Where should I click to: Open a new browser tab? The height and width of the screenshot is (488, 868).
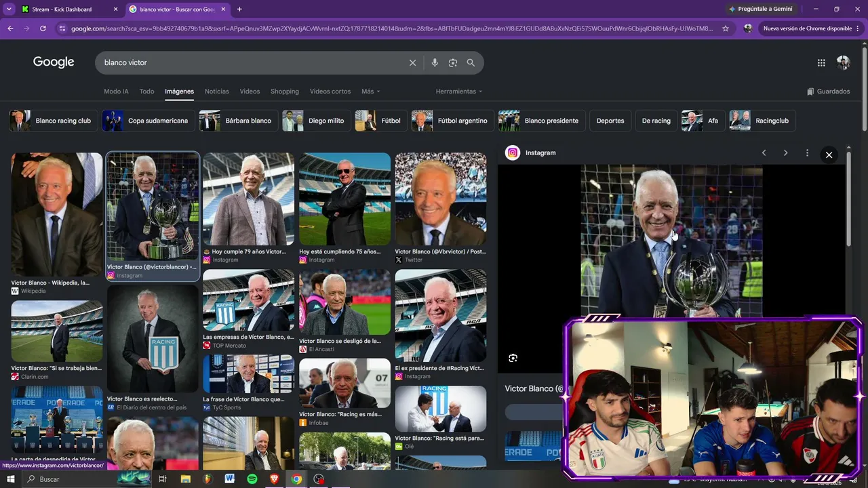pyautogui.click(x=239, y=9)
